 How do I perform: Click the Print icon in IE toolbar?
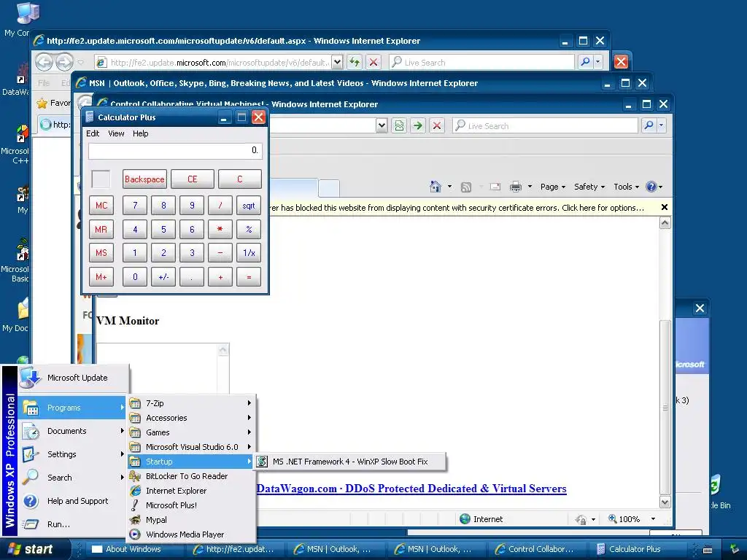(516, 187)
